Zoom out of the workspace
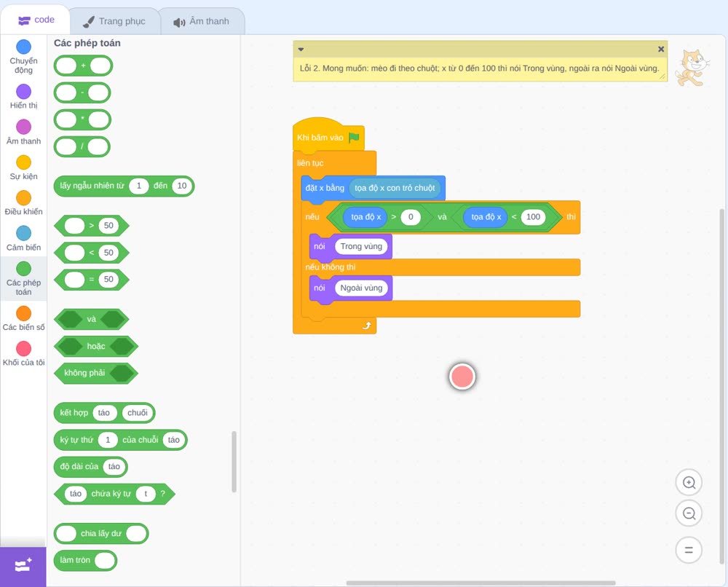The height and width of the screenshot is (587, 728). (689, 513)
